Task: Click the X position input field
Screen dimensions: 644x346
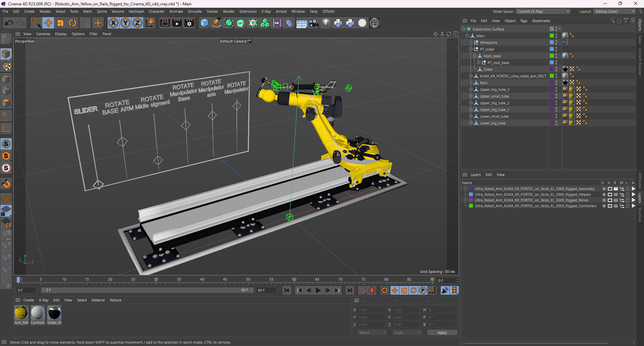Action: [372, 310]
